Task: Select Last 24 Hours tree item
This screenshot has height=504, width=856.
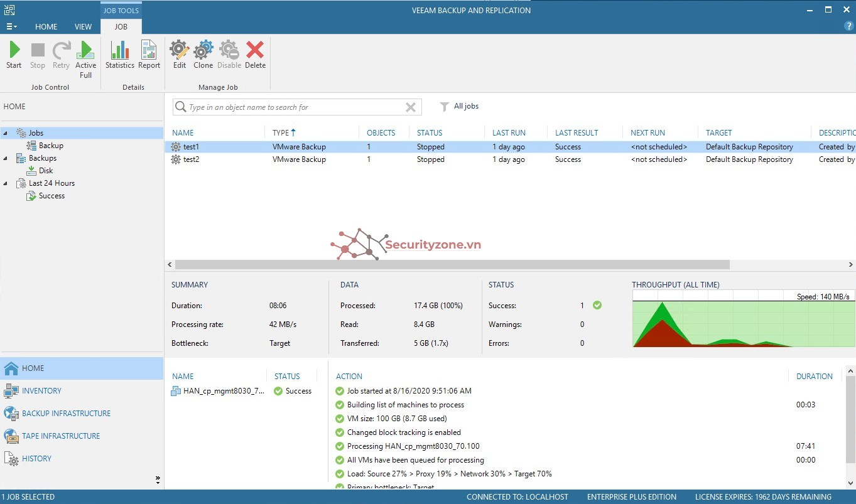Action: point(51,183)
